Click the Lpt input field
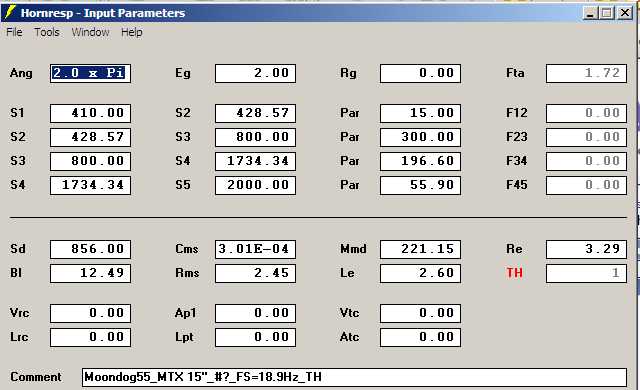The height and width of the screenshot is (390, 640). pos(255,337)
